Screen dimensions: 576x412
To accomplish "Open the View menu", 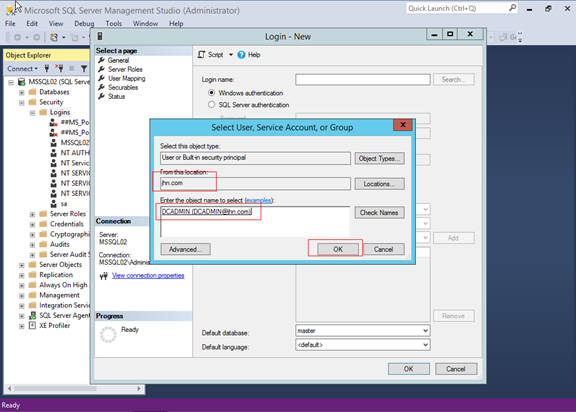I will 56,24.
